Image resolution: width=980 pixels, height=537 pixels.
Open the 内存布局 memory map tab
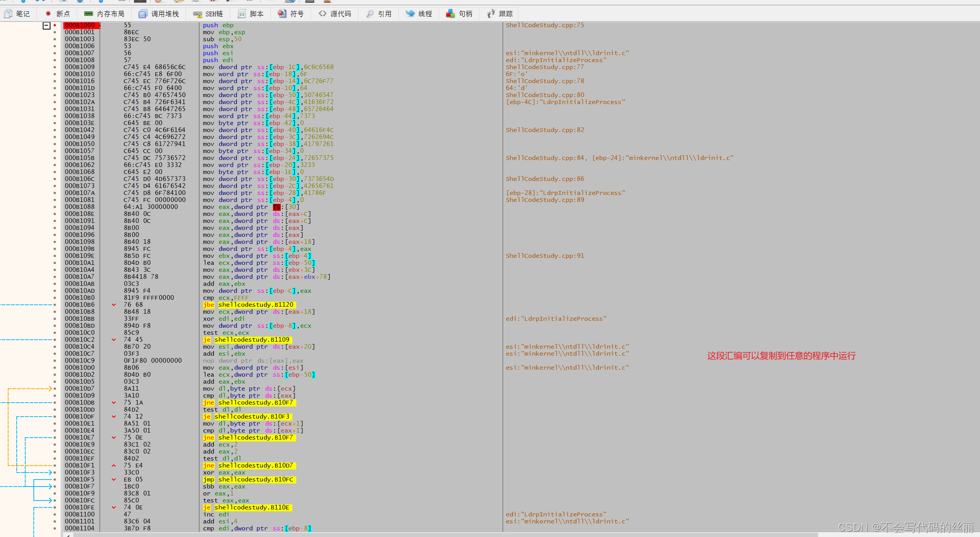(x=104, y=14)
